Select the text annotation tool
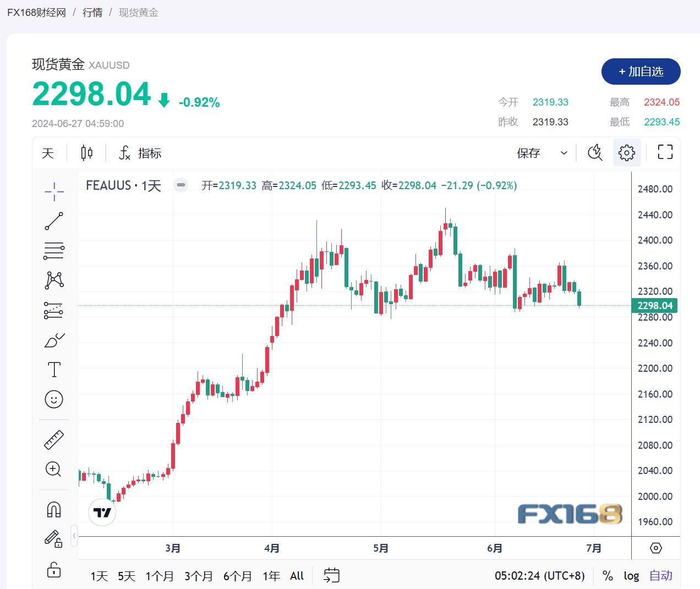This screenshot has width=700, height=589. pos(53,369)
